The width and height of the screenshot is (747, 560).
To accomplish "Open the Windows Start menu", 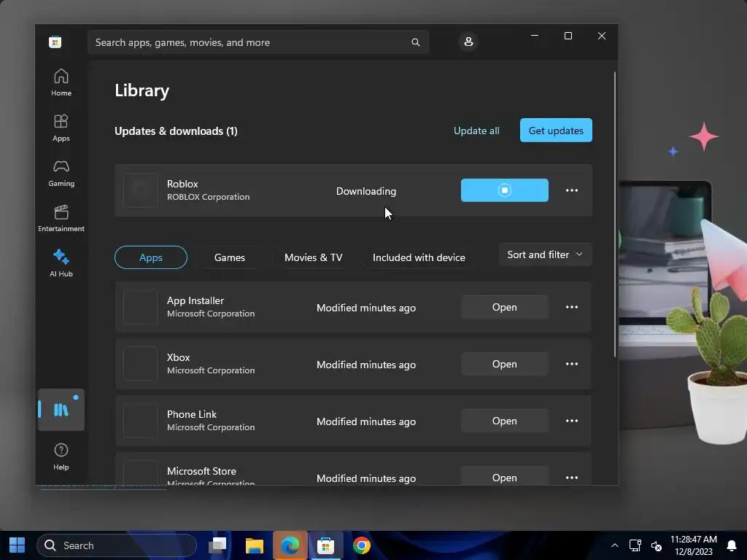I will click(x=18, y=545).
